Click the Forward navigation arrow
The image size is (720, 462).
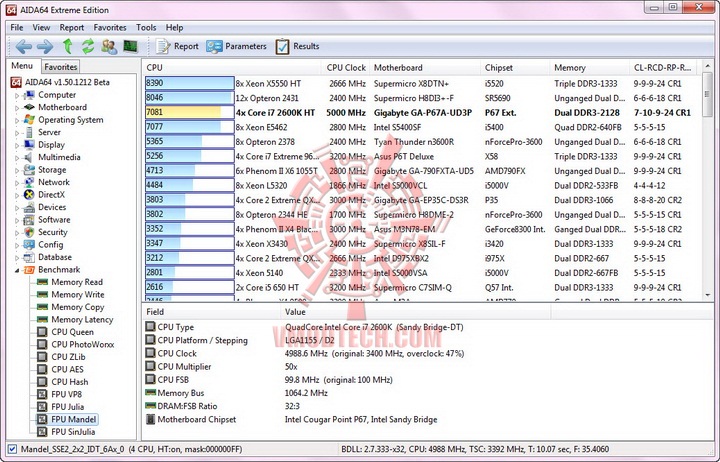(x=45, y=46)
